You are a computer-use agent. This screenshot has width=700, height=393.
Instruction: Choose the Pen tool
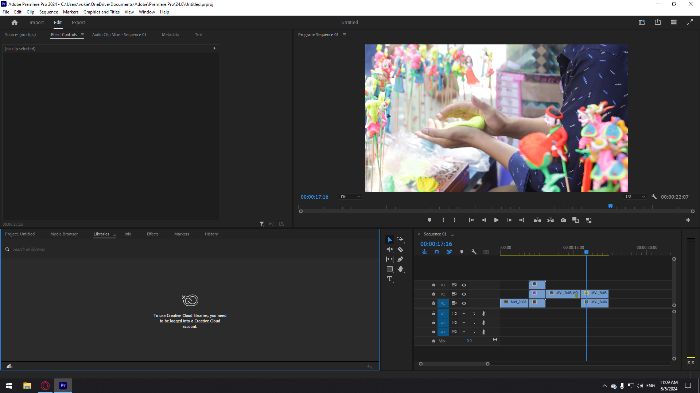(x=400, y=259)
